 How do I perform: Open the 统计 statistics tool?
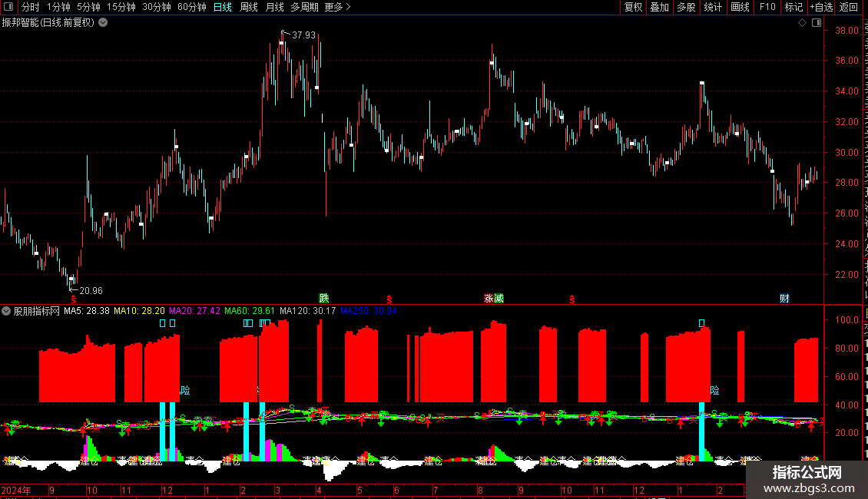coord(713,7)
